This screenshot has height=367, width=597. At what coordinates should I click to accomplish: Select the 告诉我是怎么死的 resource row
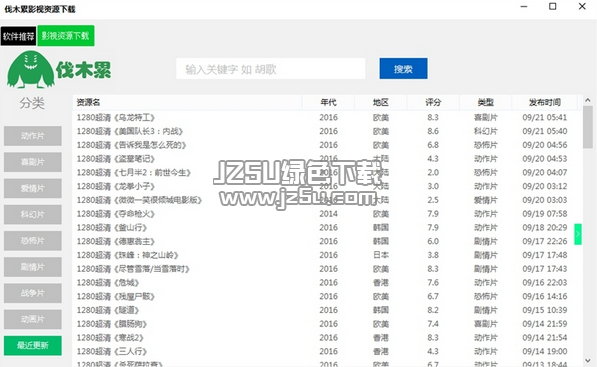pos(327,145)
